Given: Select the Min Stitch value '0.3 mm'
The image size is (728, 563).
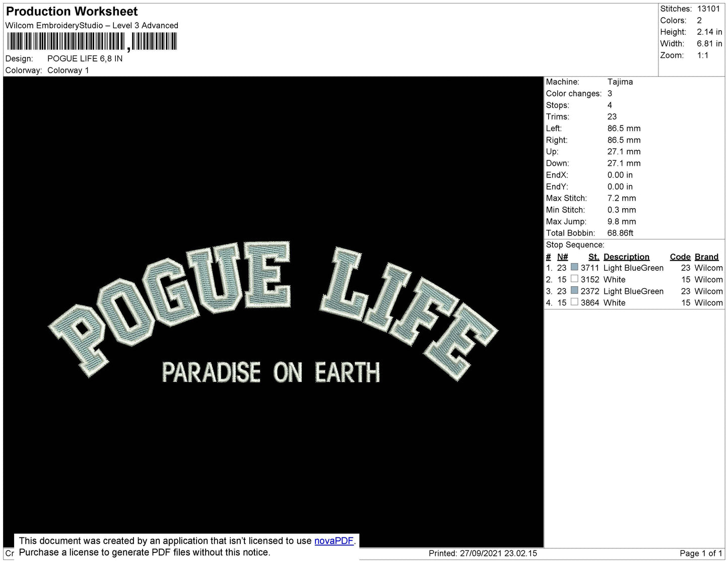Looking at the screenshot, I should (622, 210).
